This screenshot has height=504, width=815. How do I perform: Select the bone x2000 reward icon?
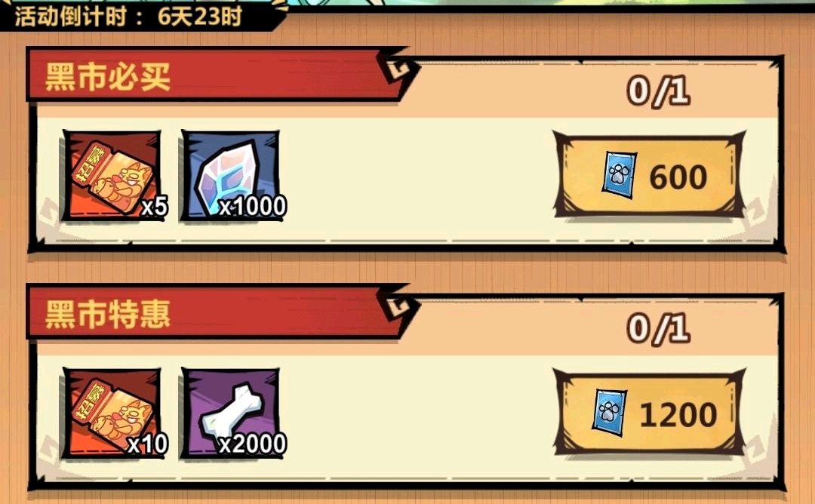[x=231, y=413]
